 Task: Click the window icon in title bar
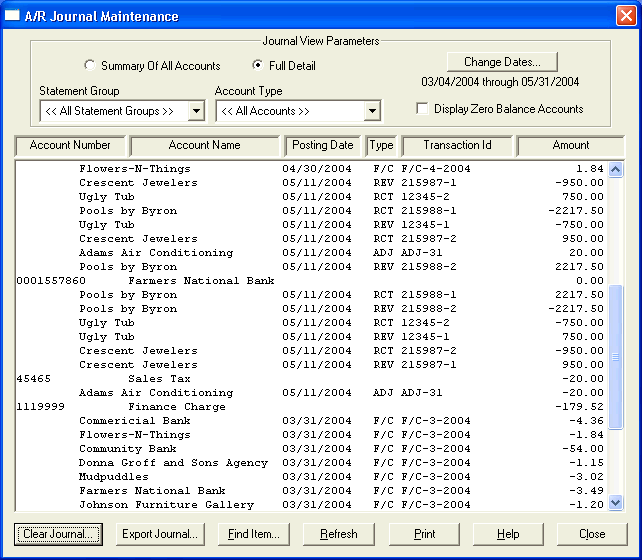[12, 15]
